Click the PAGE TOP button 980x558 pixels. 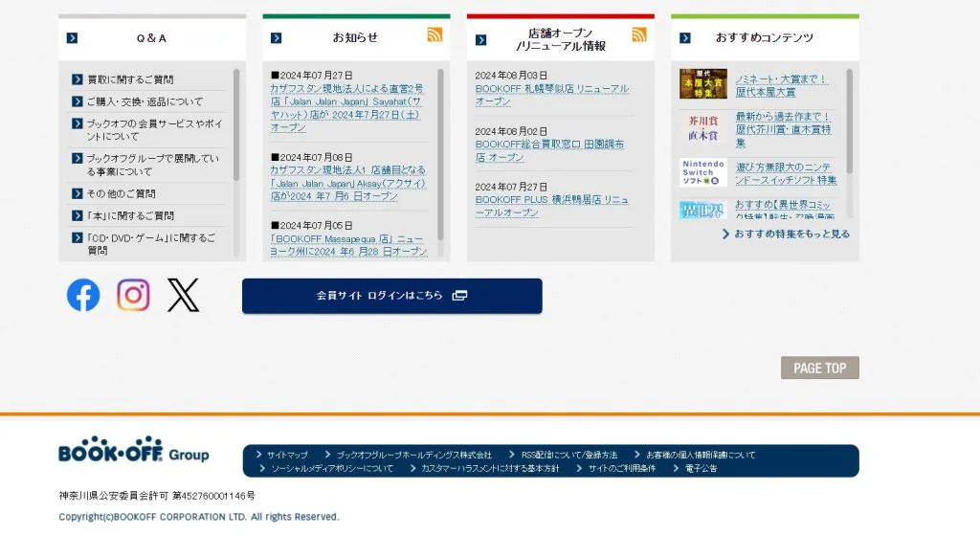[x=819, y=368]
